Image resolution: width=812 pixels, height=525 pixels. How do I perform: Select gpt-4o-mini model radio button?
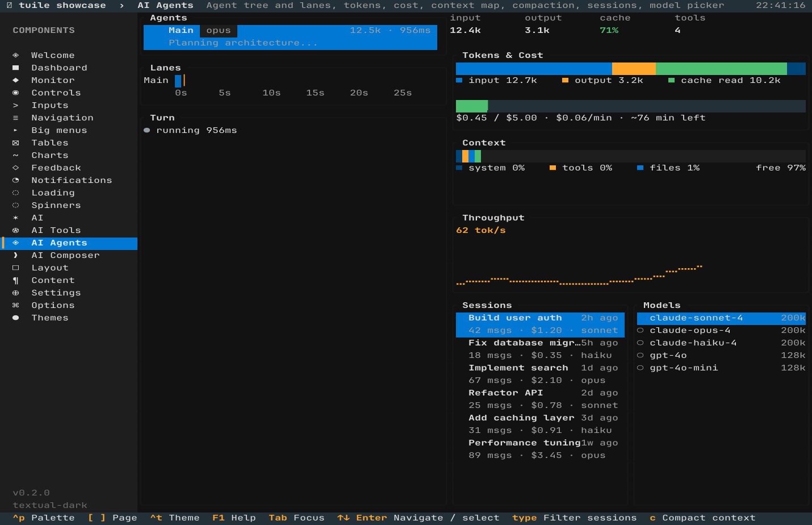[641, 368]
